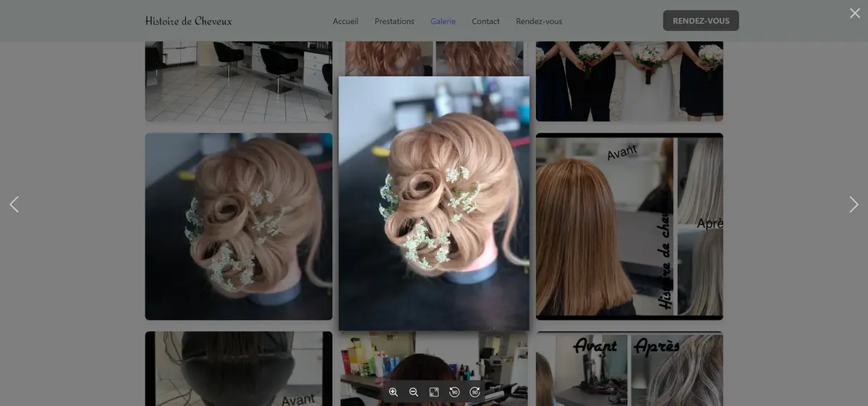The image size is (868, 406).
Task: Click the enlarged updo hairstyle photo
Action: [434, 203]
